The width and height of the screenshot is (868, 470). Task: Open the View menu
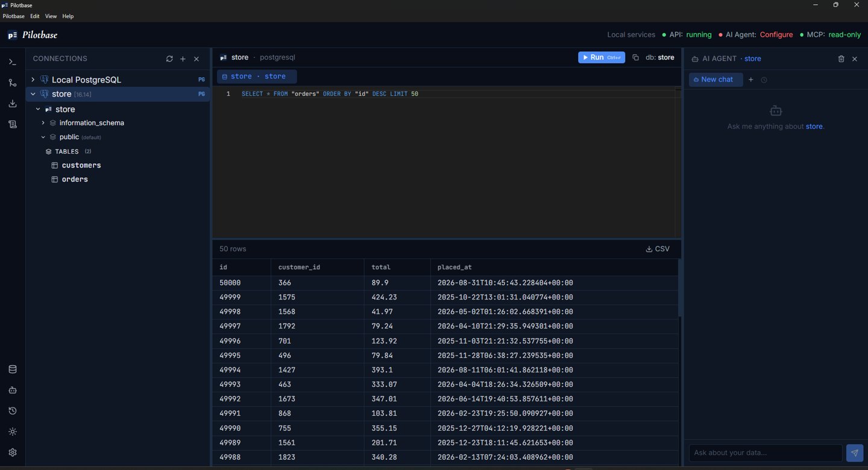(x=51, y=16)
